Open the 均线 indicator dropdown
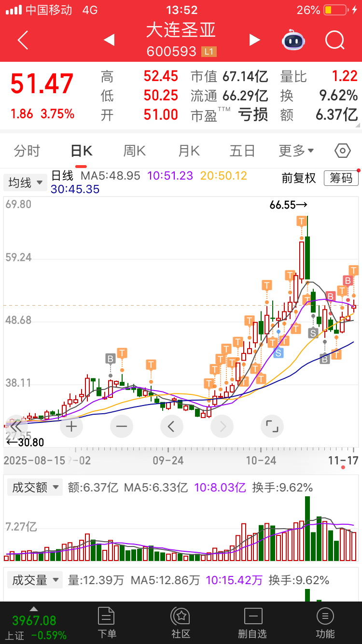 (x=26, y=183)
